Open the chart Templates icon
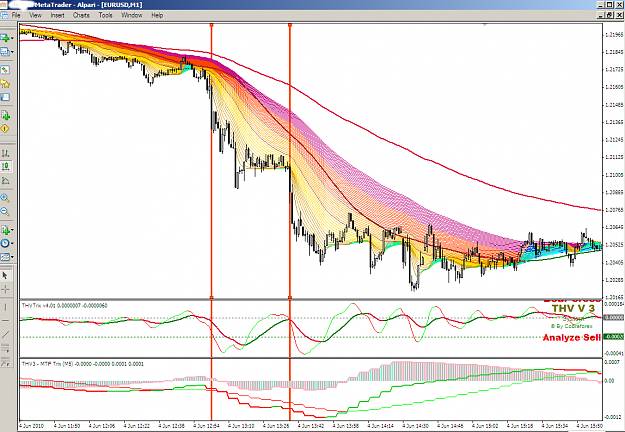Viewport: 625px width, 432px height. [x=5, y=257]
